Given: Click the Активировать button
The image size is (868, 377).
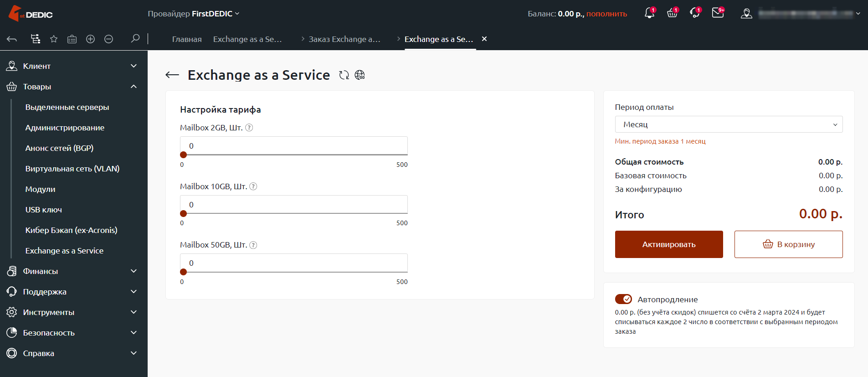Looking at the screenshot, I should (x=669, y=244).
